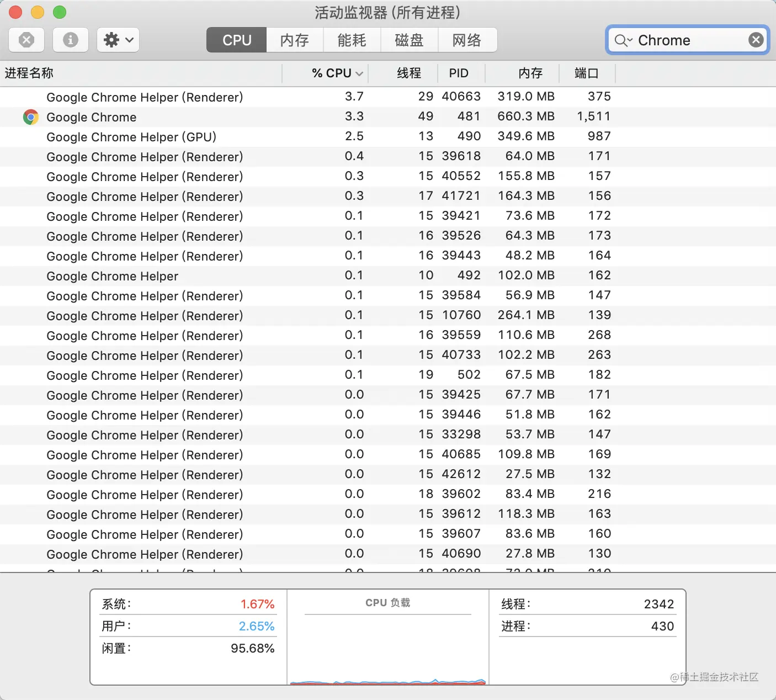Click the Google Chrome app icon in list
This screenshot has width=776, height=700.
click(31, 117)
